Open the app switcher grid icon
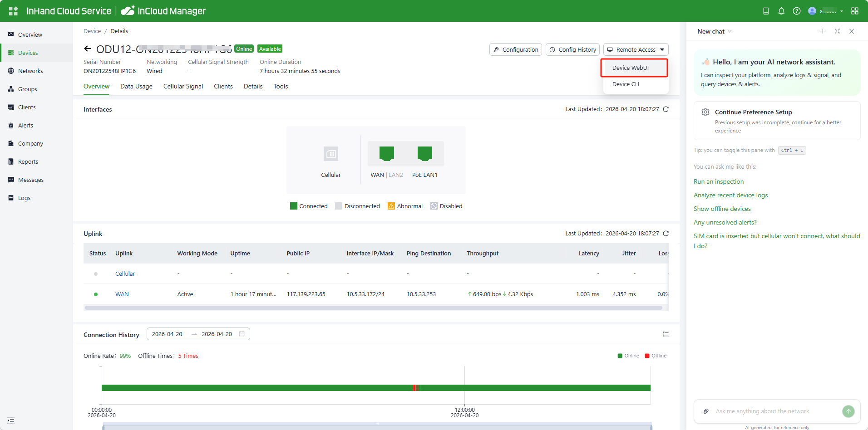 pos(855,11)
